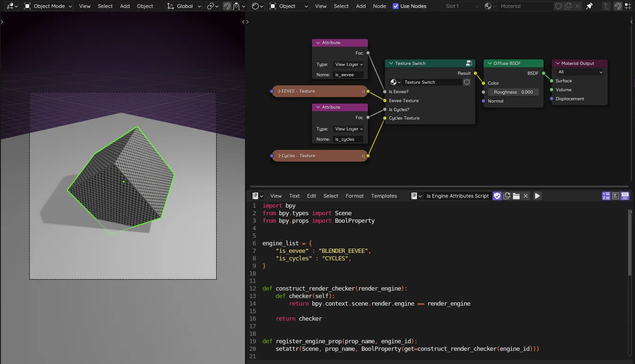Open the Object Mode dropdown

[48, 6]
